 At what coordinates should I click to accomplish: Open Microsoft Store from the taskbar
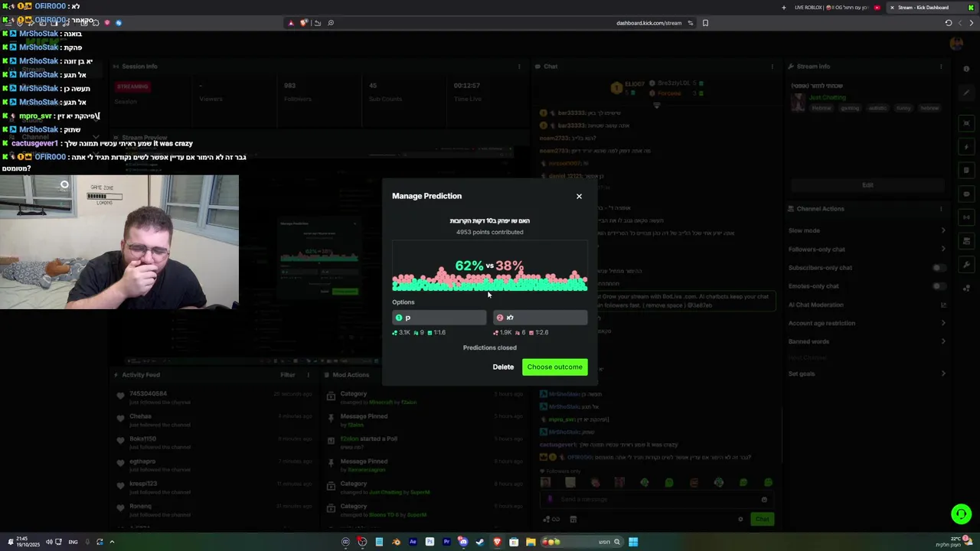click(x=514, y=542)
